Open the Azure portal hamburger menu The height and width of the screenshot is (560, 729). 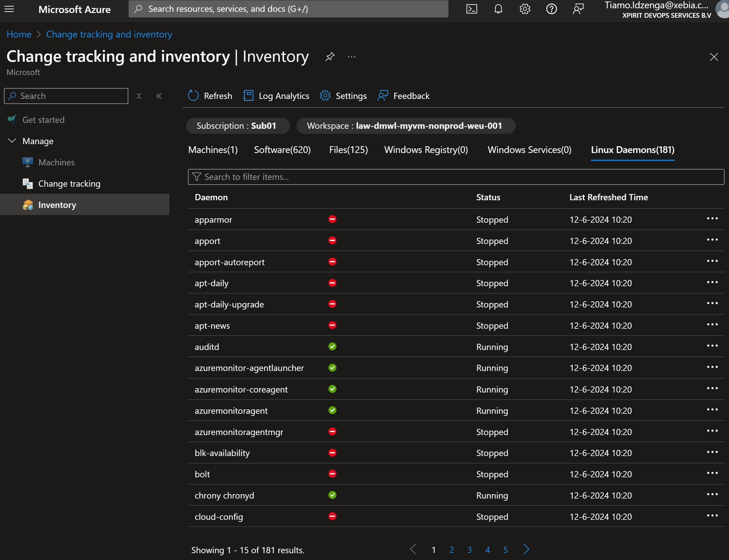[9, 9]
